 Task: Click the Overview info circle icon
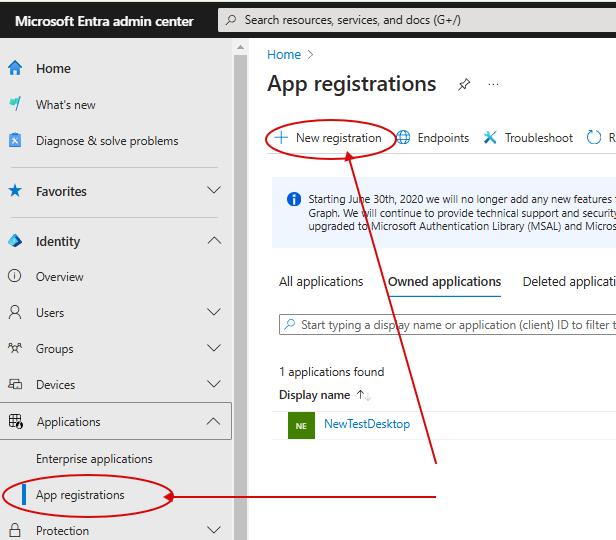pyautogui.click(x=15, y=276)
